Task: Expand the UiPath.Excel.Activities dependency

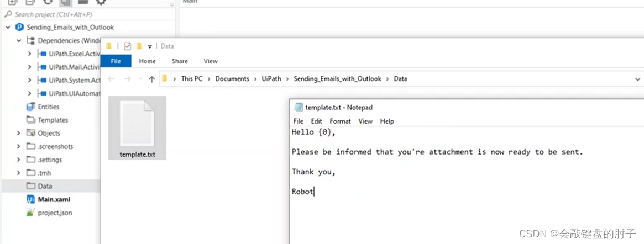Action: point(29,54)
